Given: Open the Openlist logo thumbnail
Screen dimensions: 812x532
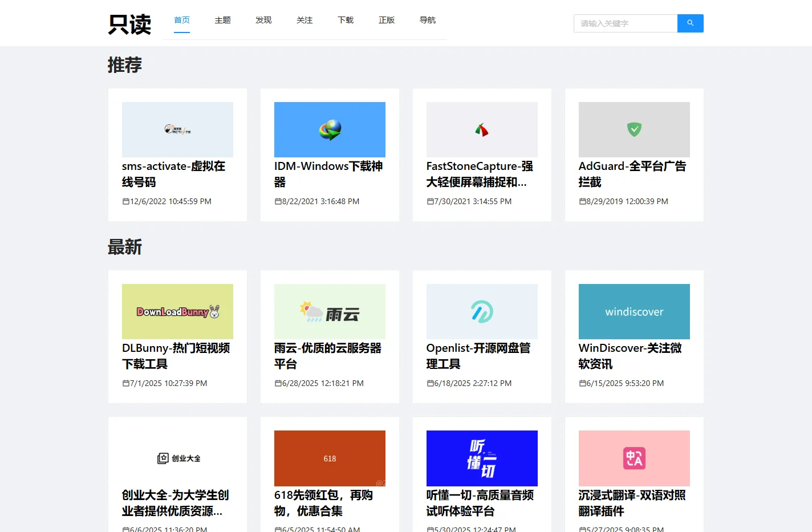Looking at the screenshot, I should click(482, 311).
